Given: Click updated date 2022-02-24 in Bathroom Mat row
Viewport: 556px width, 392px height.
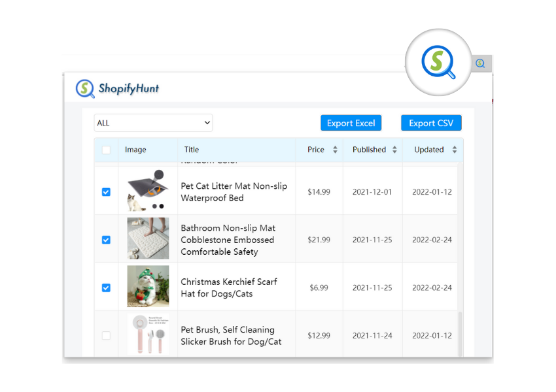Looking at the screenshot, I should coord(432,240).
